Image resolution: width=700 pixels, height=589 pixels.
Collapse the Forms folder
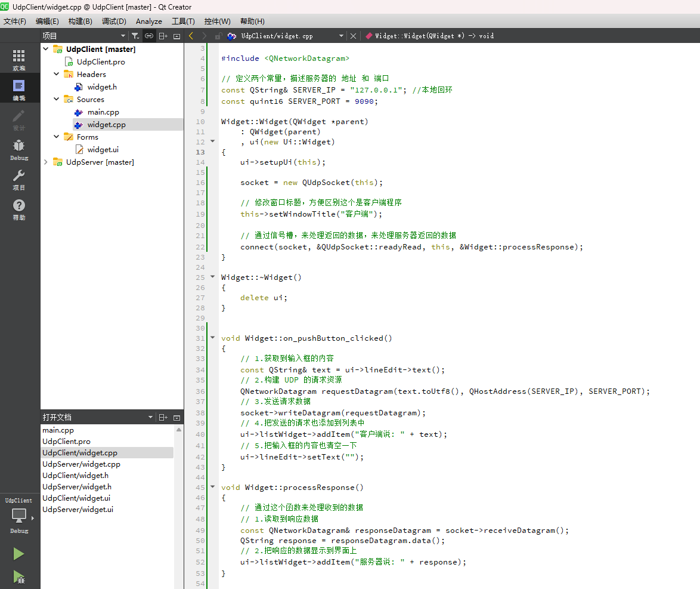(x=56, y=136)
